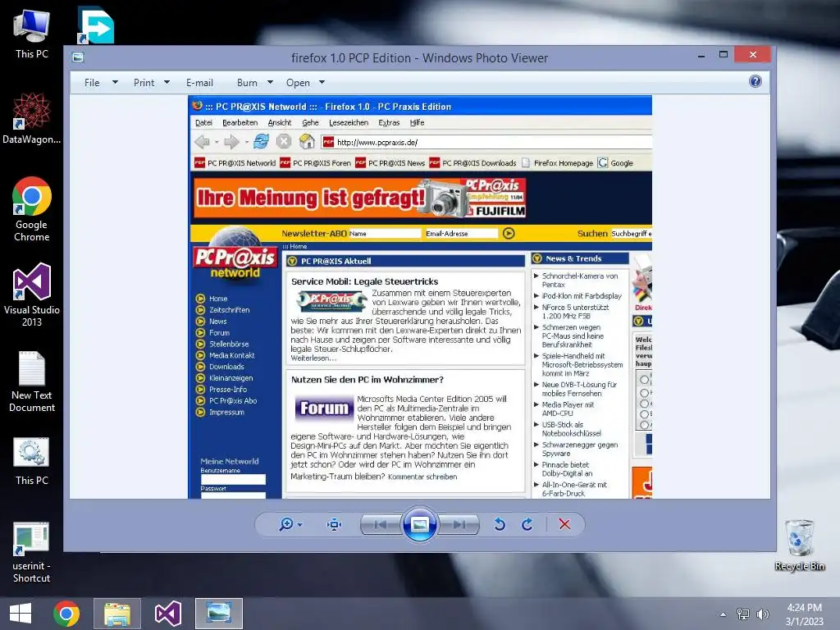Open the zoom magnifier control
840x630 pixels.
(x=290, y=524)
